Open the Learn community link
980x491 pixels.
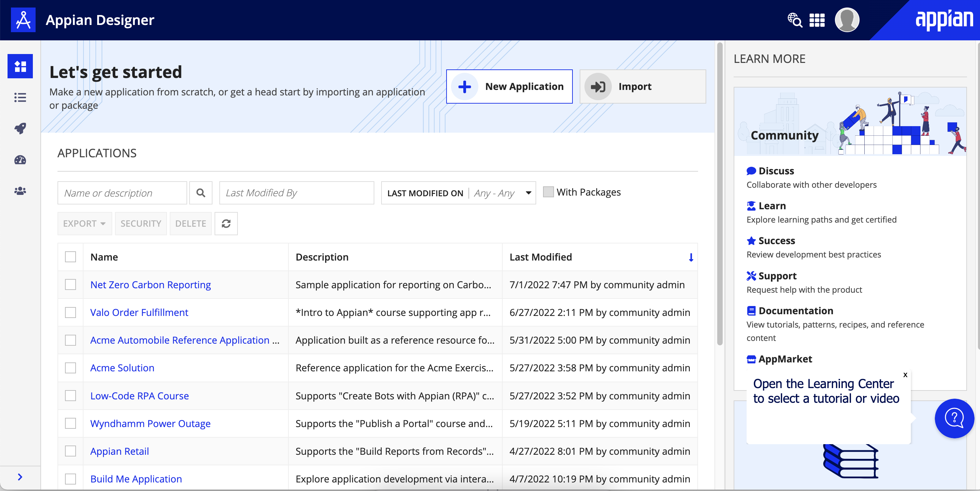(772, 206)
